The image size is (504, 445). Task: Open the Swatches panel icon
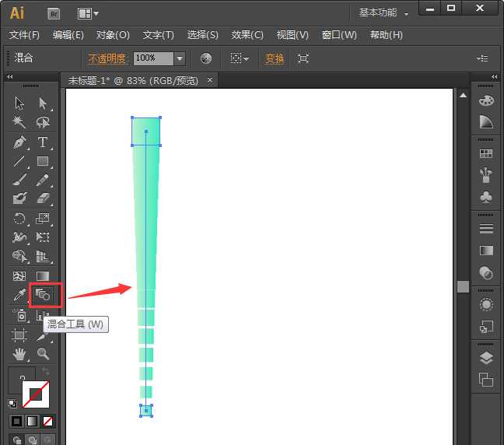[486, 154]
